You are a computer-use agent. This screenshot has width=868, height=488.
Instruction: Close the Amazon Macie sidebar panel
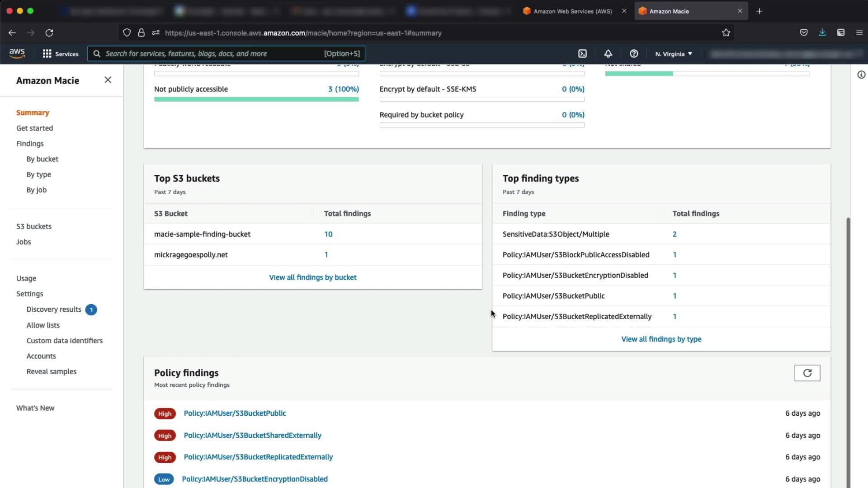(108, 80)
